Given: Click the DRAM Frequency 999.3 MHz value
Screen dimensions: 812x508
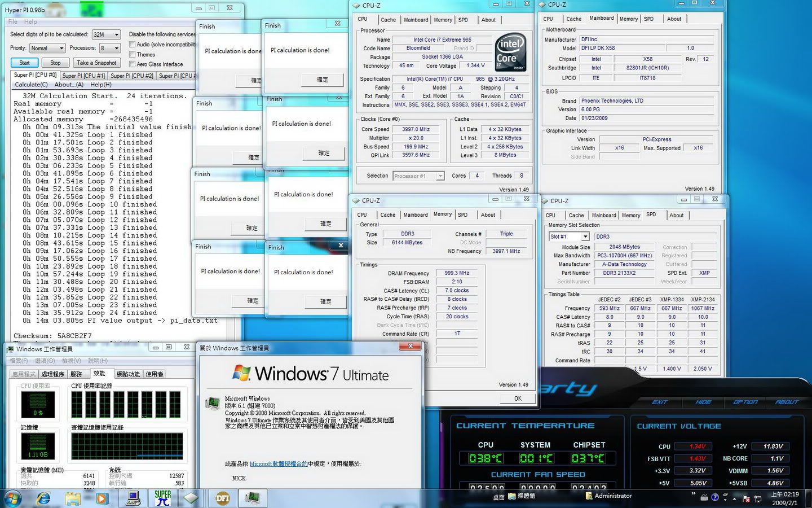Looking at the screenshot, I should click(457, 273).
